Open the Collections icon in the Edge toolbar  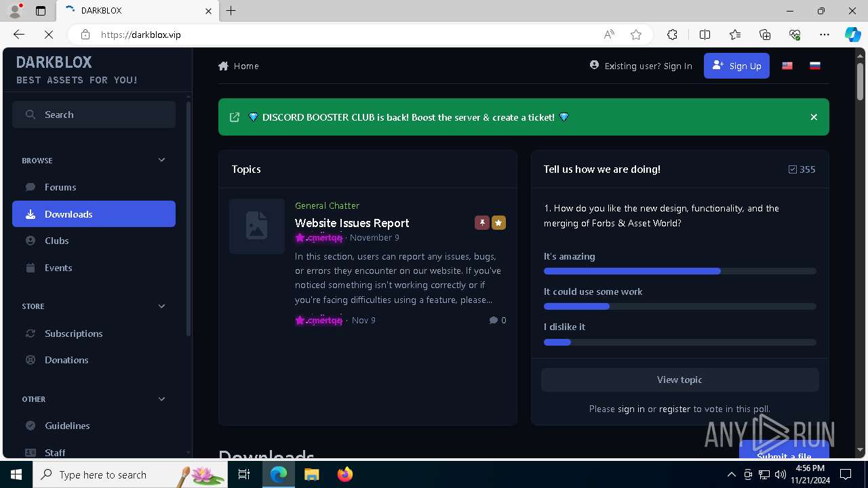[765, 35]
